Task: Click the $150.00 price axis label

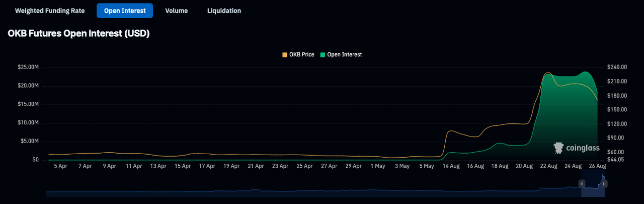Action: click(616, 109)
